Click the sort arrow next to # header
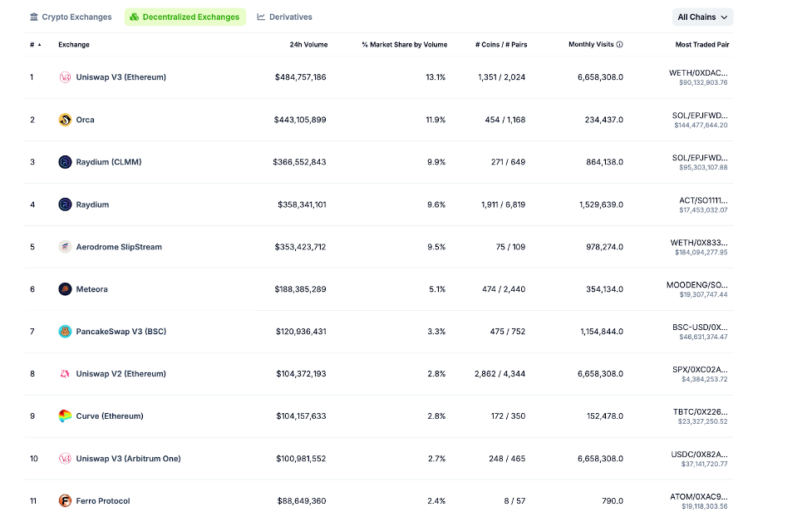Screen dimensions: 812x517 pyautogui.click(x=39, y=45)
